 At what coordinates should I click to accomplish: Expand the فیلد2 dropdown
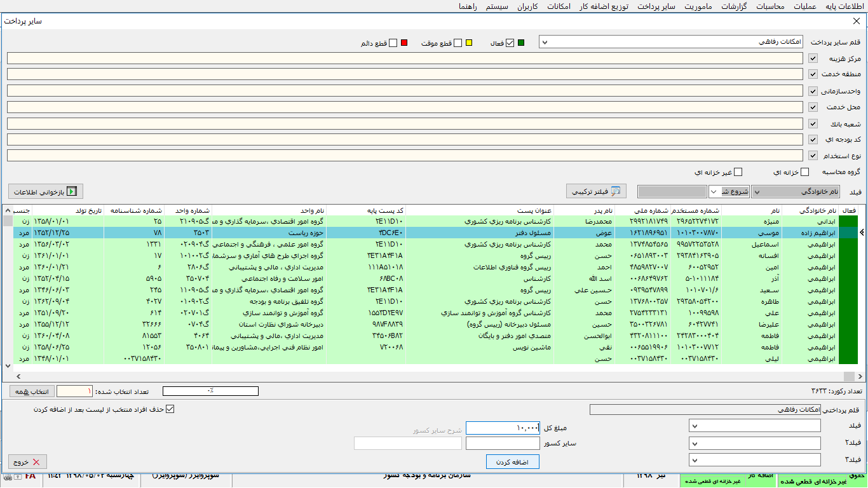point(695,443)
